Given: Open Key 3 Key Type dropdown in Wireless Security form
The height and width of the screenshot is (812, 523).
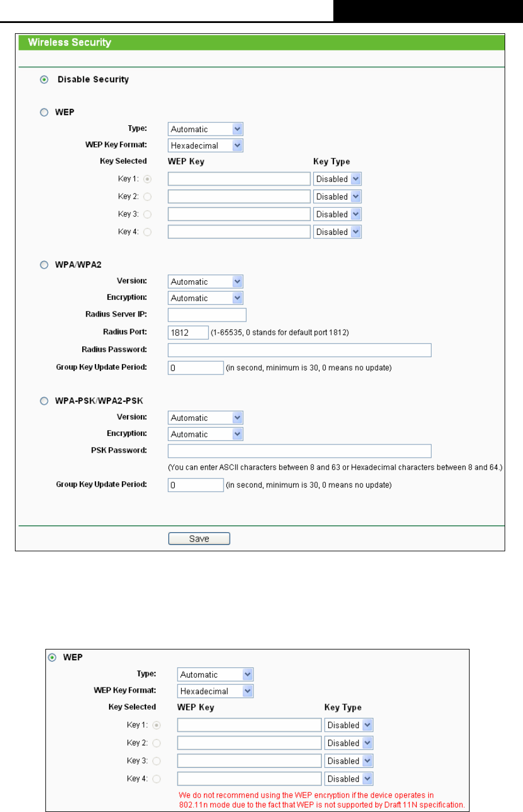Looking at the screenshot, I should tap(337, 214).
